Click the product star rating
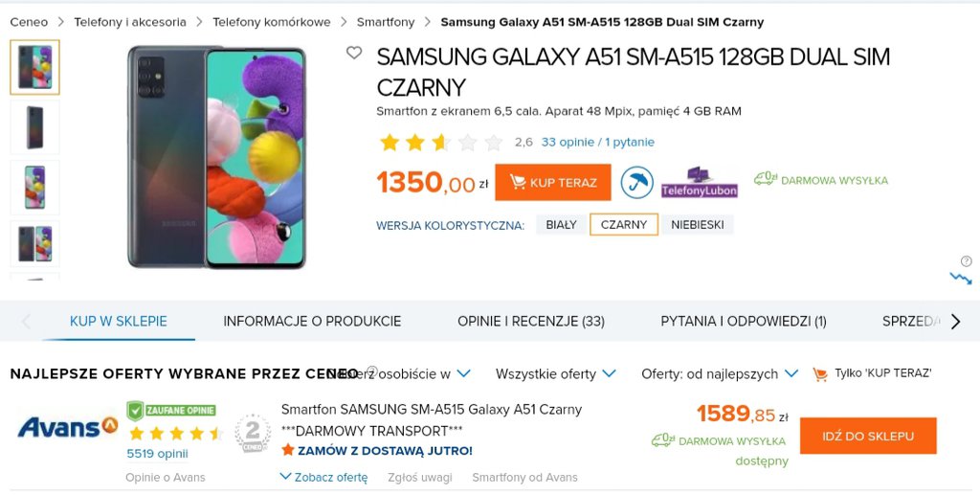 pyautogui.click(x=441, y=143)
